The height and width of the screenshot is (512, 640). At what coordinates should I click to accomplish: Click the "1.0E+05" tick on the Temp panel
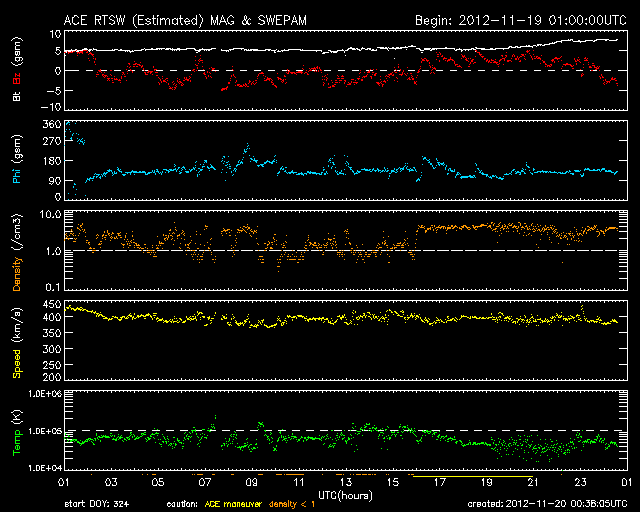pyautogui.click(x=45, y=431)
